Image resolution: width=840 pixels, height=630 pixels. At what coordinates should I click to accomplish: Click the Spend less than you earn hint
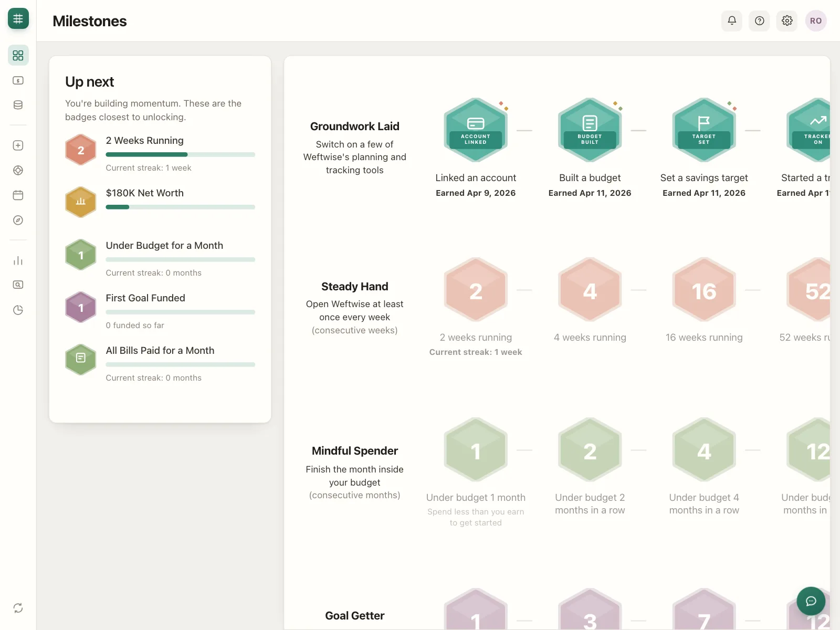[x=476, y=517]
